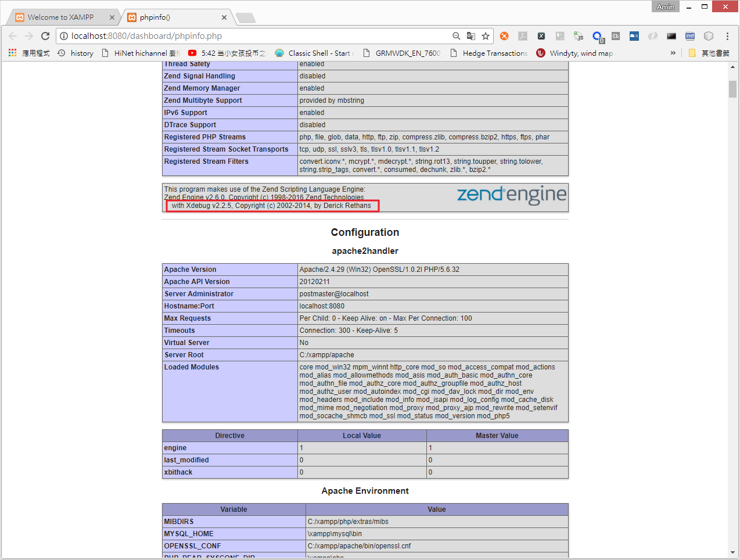Click the translate icon in the address bar

470,35
